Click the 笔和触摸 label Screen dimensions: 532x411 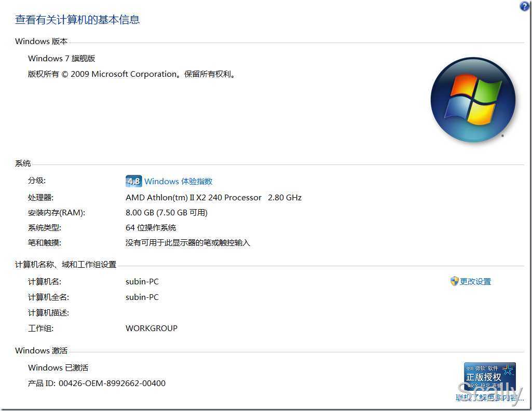pos(45,243)
